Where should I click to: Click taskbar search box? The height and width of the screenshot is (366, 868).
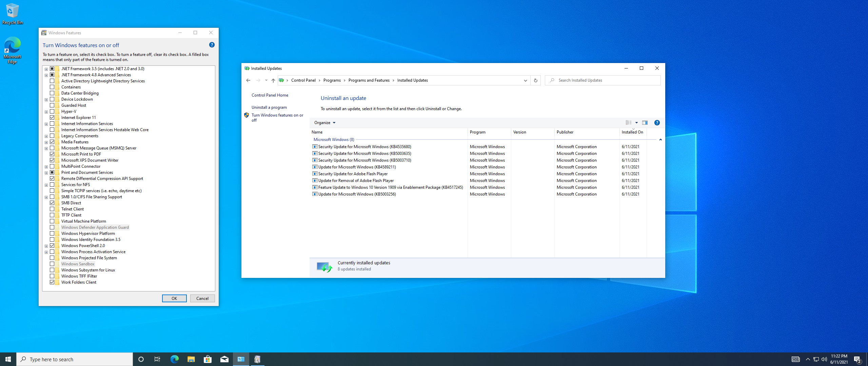point(75,359)
